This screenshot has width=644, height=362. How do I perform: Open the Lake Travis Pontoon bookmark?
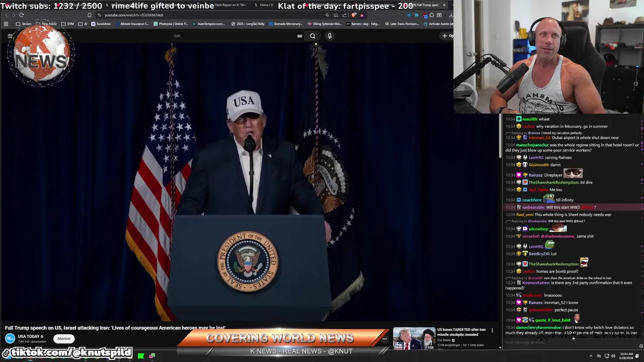(x=401, y=24)
